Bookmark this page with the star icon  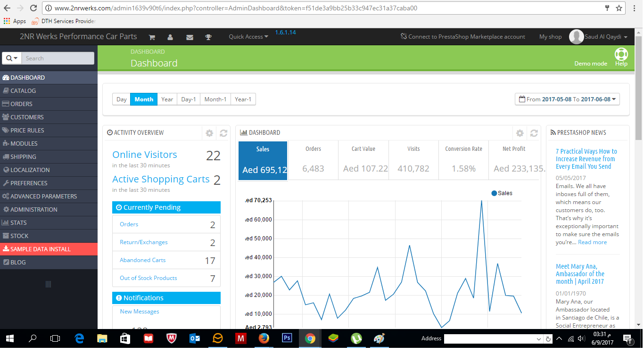[619, 8]
